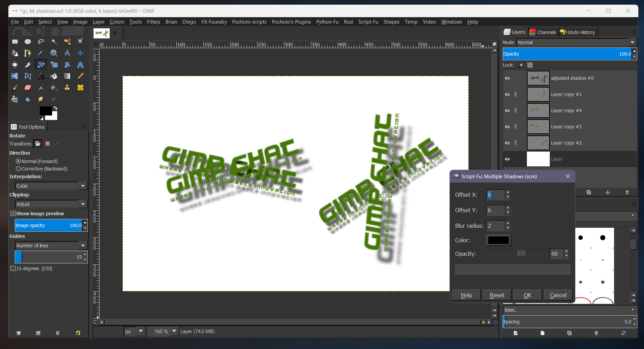
Task: Select the Alignment tool
Action: (15, 65)
